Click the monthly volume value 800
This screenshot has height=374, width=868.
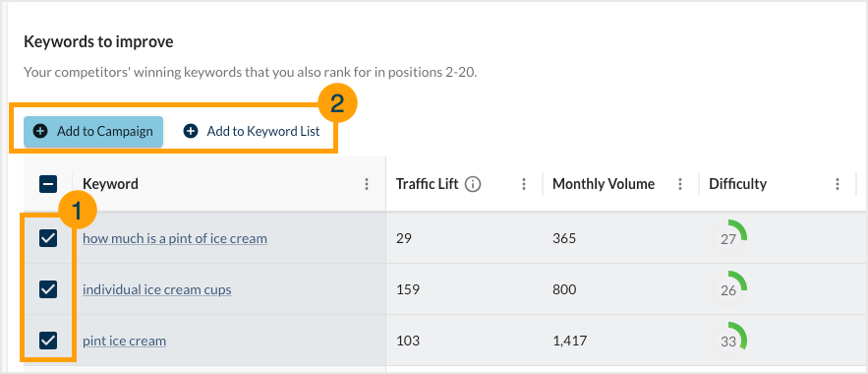click(564, 289)
